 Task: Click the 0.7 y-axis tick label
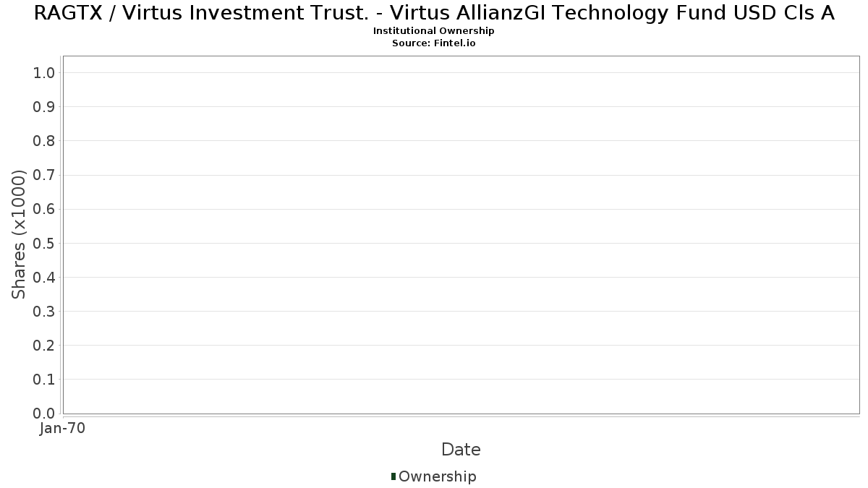44,175
